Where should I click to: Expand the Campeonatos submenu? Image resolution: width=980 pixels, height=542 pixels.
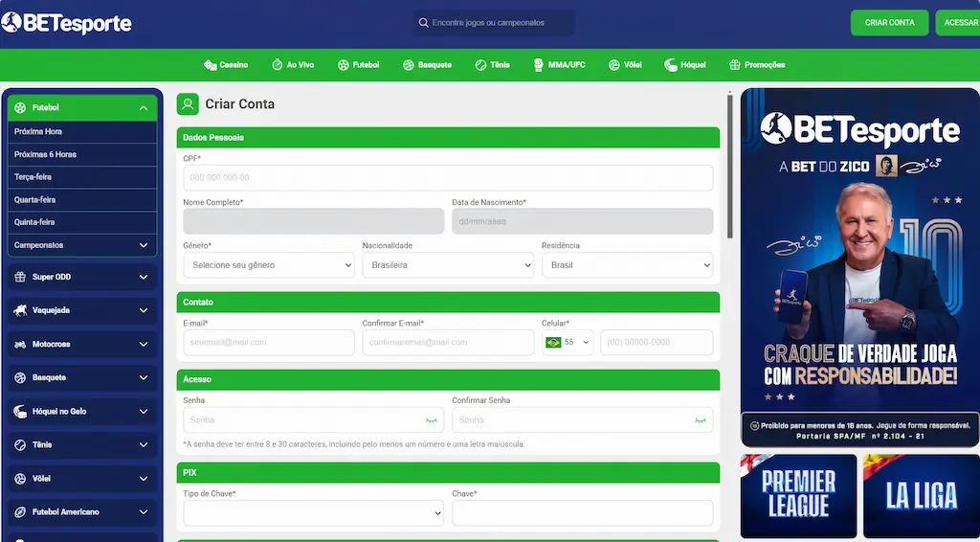144,245
